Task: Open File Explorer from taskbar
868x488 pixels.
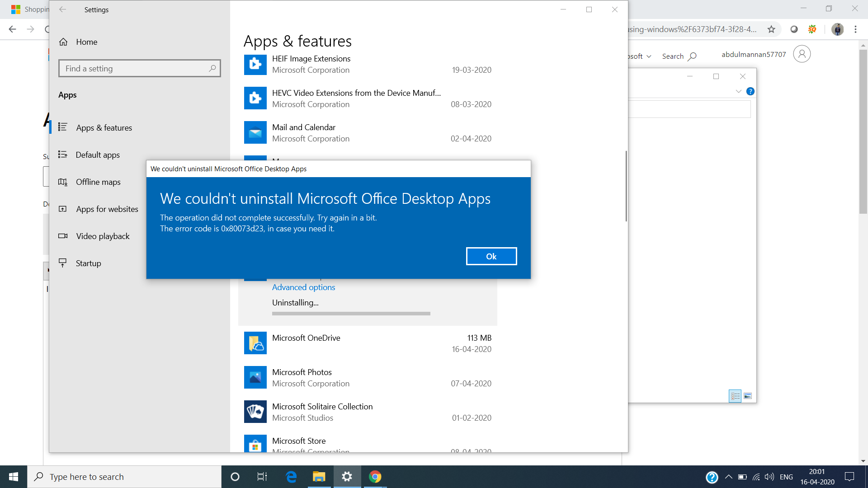Action: point(319,477)
